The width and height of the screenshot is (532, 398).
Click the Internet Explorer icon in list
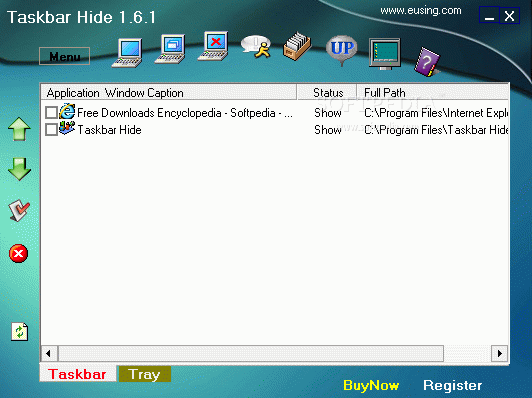click(67, 111)
